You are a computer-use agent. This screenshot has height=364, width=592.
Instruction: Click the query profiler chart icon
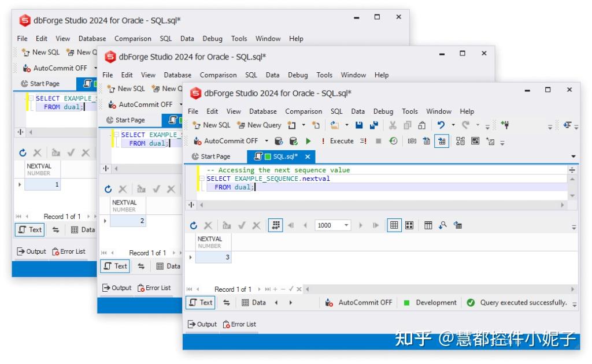(475, 141)
